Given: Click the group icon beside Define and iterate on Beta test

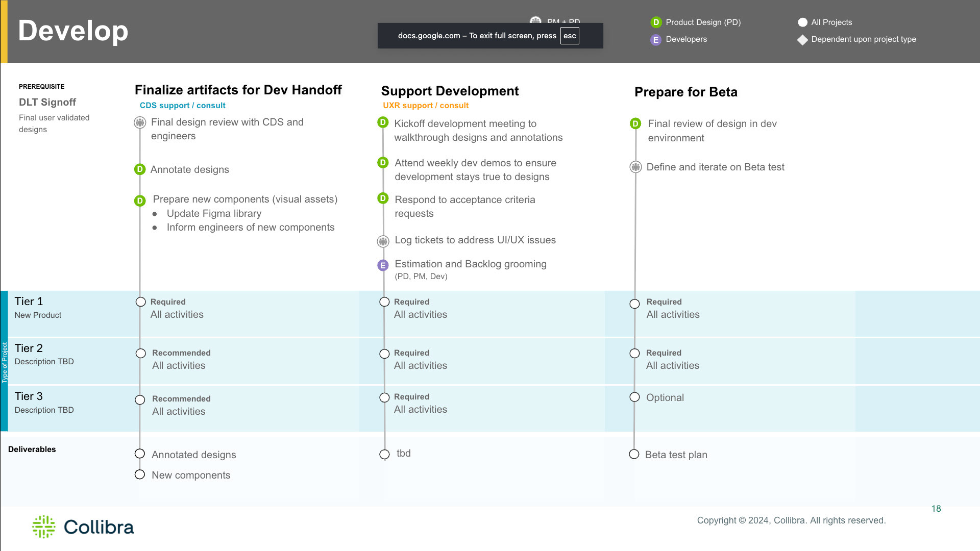Looking at the screenshot, I should (635, 167).
